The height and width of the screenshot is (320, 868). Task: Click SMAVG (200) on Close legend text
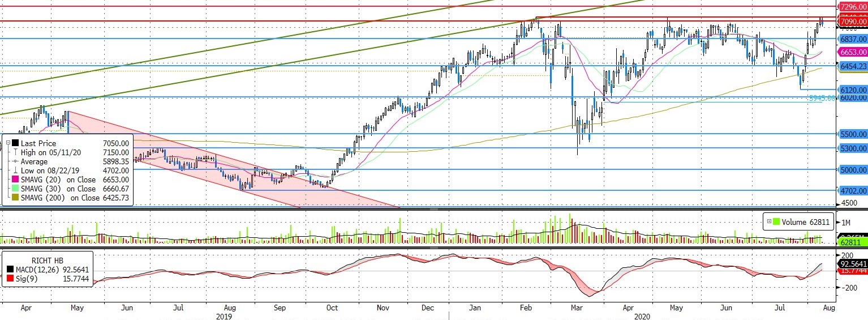coord(61,198)
